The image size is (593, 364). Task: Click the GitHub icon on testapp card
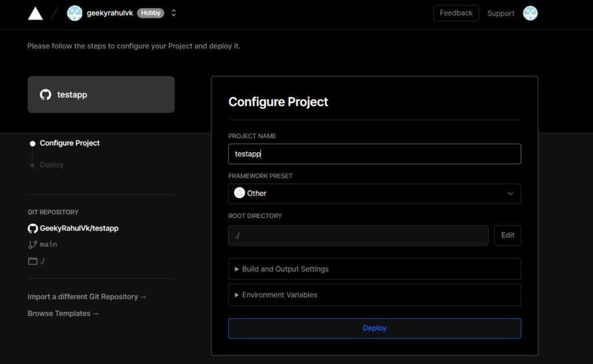pyautogui.click(x=46, y=95)
